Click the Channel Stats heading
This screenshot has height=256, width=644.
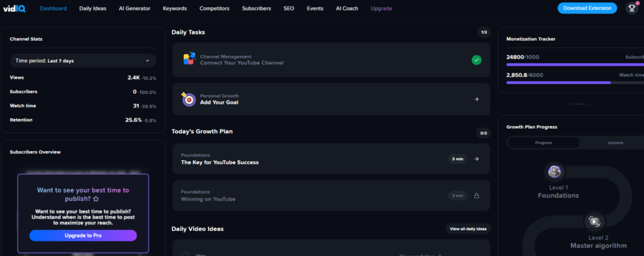tap(26, 39)
